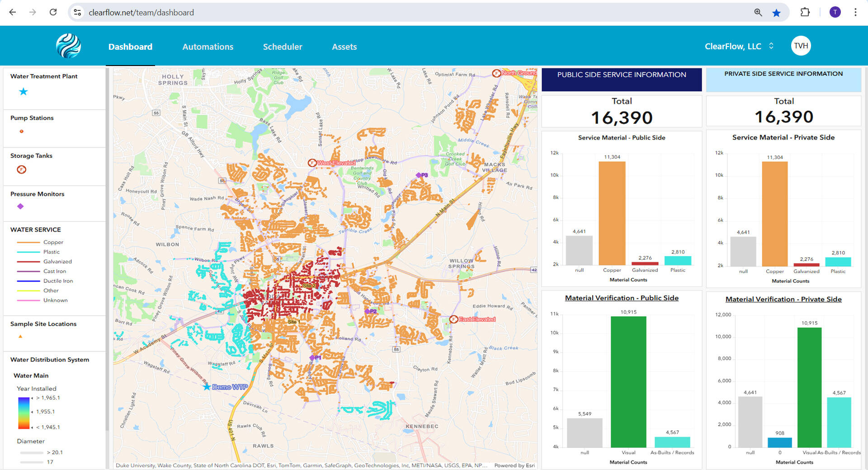This screenshot has width=868, height=470.
Task: Click the WATER SERVICE legend heading
Action: coord(36,230)
